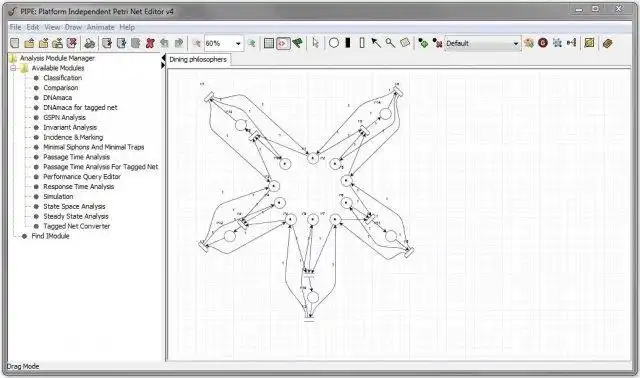Screen dimensions: 640x378
Task: Select the Tagged Net Converter module
Action: pyautogui.click(x=77, y=226)
